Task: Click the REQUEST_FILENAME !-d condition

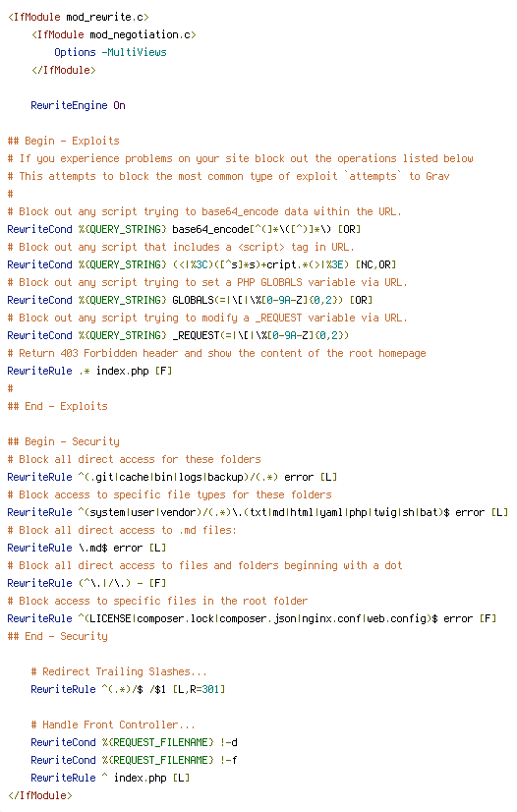Action: tap(134, 742)
